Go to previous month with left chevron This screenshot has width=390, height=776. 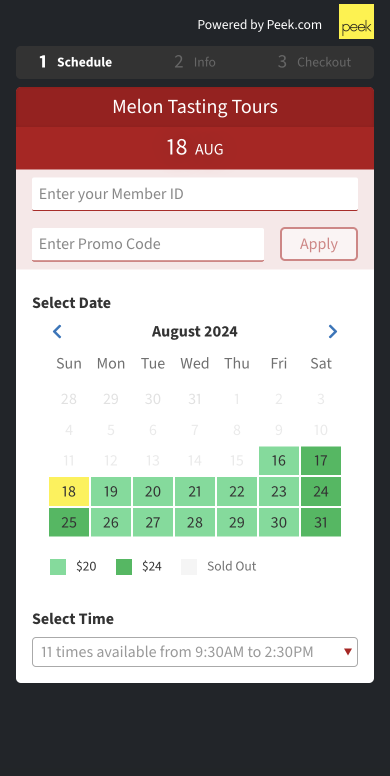[57, 332]
